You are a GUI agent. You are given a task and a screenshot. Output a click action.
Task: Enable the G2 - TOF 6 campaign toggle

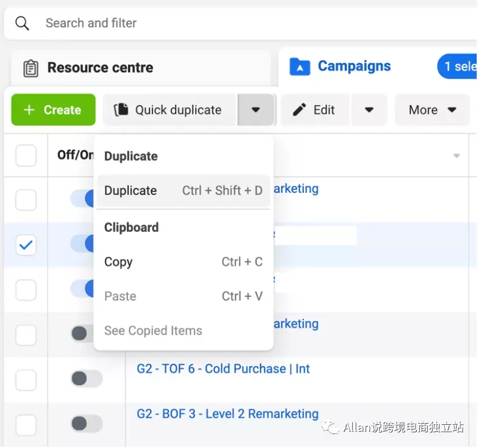(x=86, y=379)
